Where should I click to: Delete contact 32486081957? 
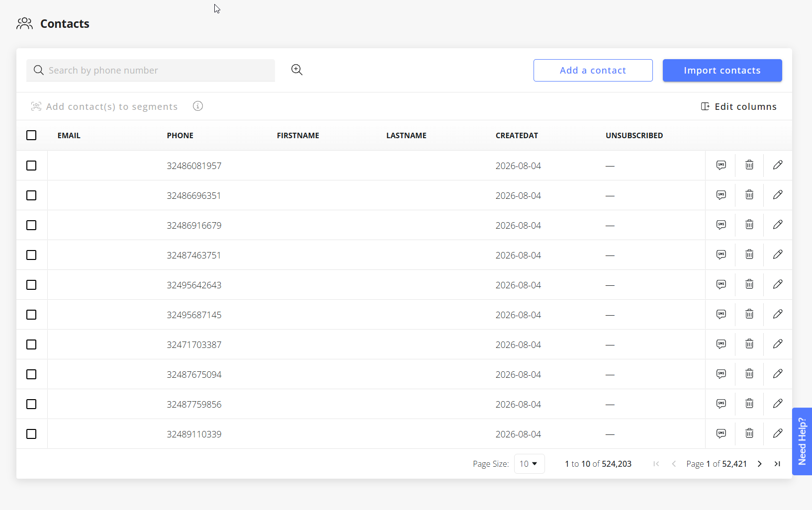(749, 165)
